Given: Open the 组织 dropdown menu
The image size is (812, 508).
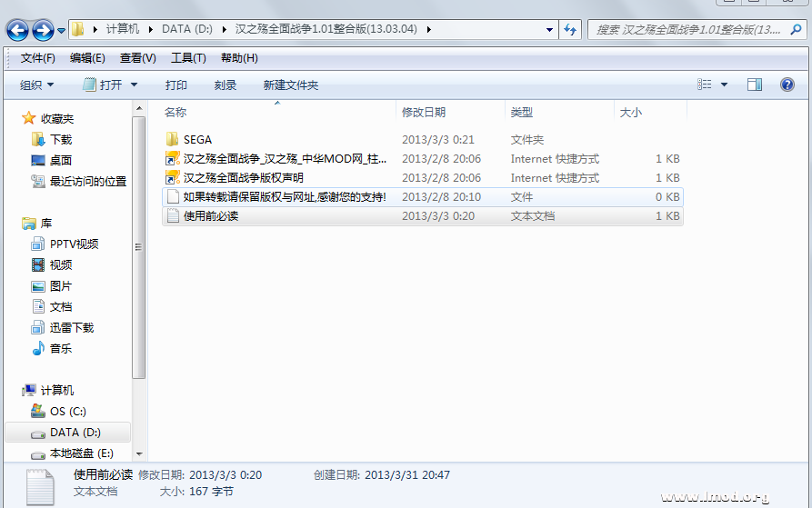Looking at the screenshot, I should click(37, 85).
